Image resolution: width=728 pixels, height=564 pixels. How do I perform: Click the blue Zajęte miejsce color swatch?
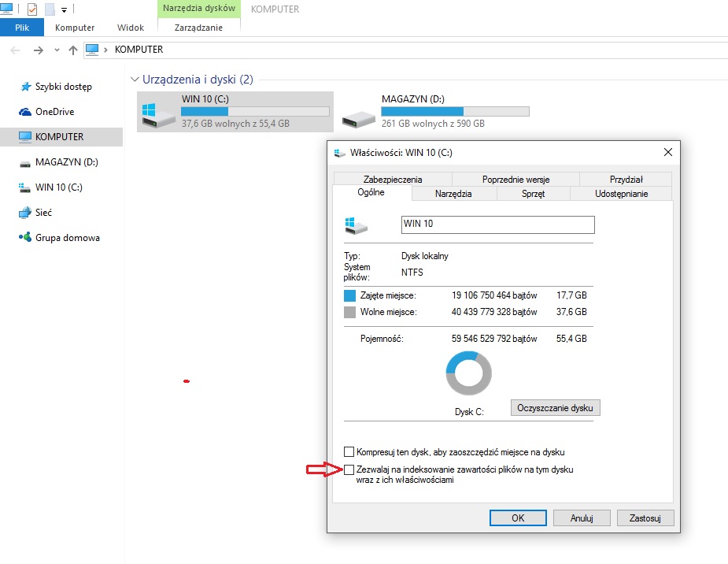tap(349, 295)
